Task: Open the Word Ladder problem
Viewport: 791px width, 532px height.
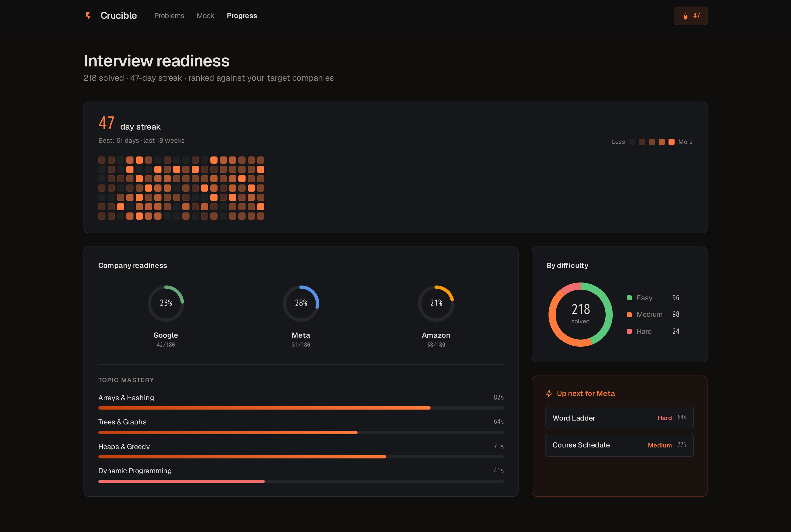Action: 619,418
